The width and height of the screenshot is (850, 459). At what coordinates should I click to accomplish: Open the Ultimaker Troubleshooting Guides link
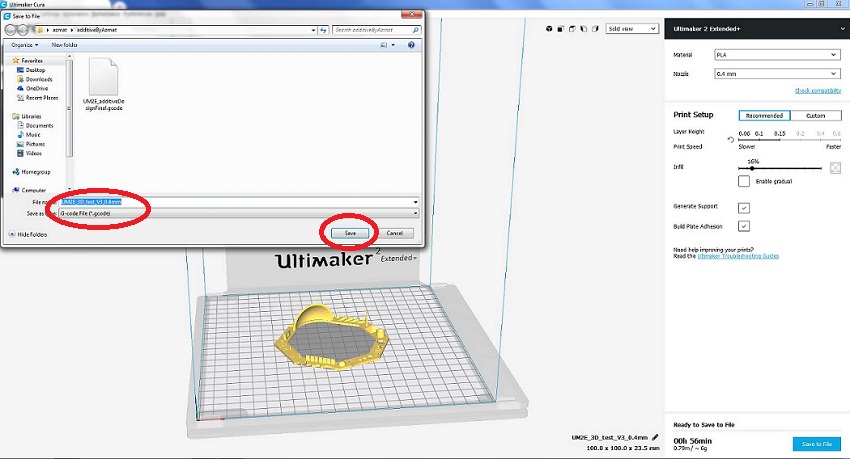[x=738, y=256]
